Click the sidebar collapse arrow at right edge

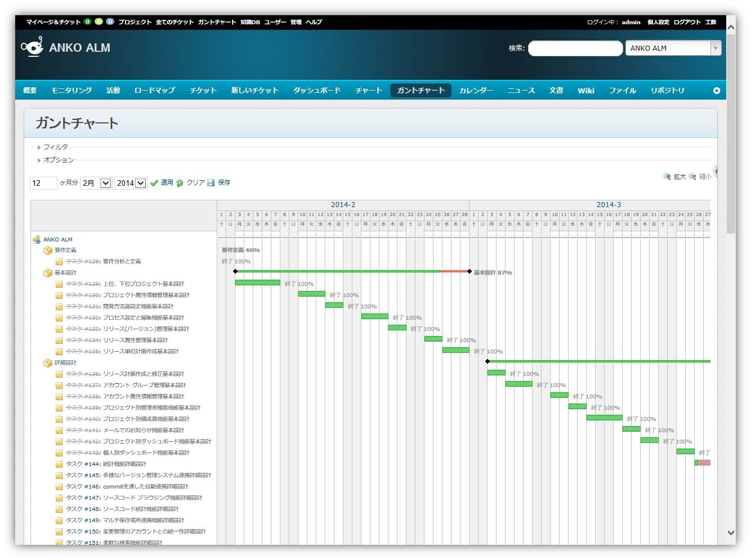point(716,171)
